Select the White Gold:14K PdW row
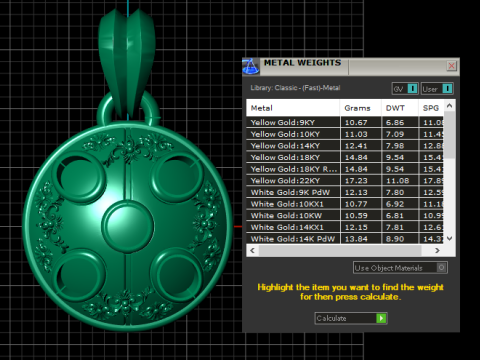Image resolution: width=480 pixels, height=360 pixels. (345, 239)
